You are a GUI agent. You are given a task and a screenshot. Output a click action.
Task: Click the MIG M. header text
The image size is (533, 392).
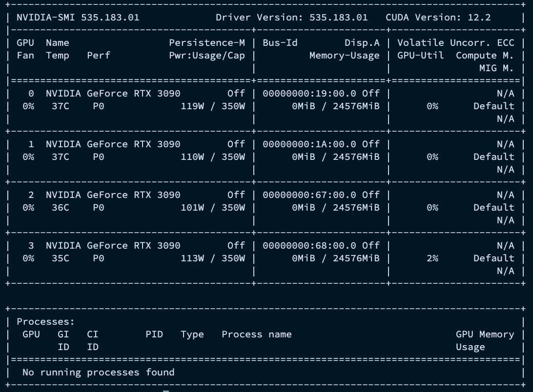[x=496, y=68]
